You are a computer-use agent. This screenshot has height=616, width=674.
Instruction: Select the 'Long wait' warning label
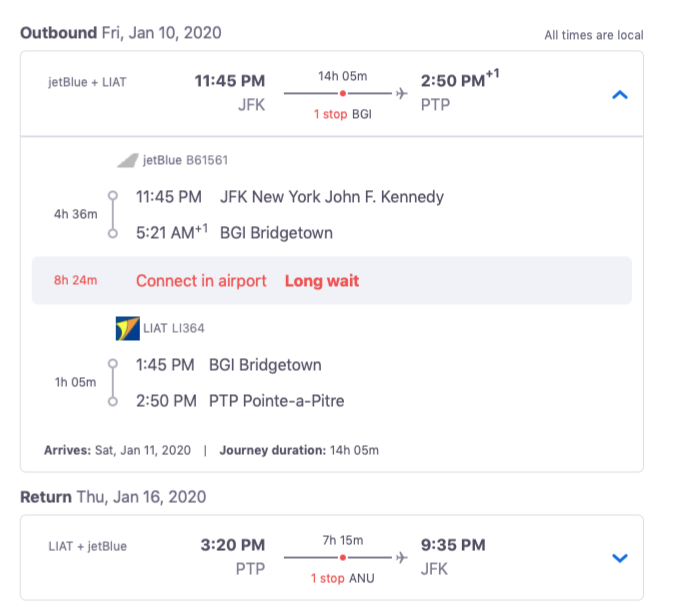coord(322,281)
